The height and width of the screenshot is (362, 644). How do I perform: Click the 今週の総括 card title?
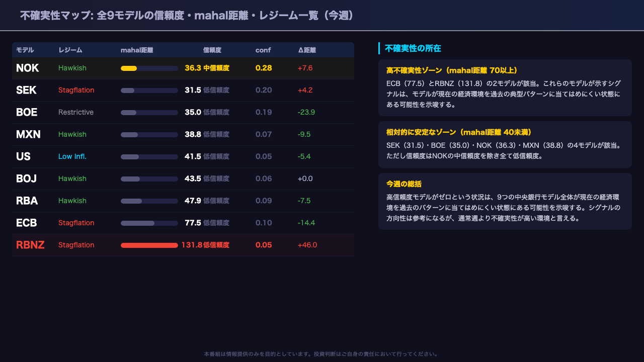[404, 184]
